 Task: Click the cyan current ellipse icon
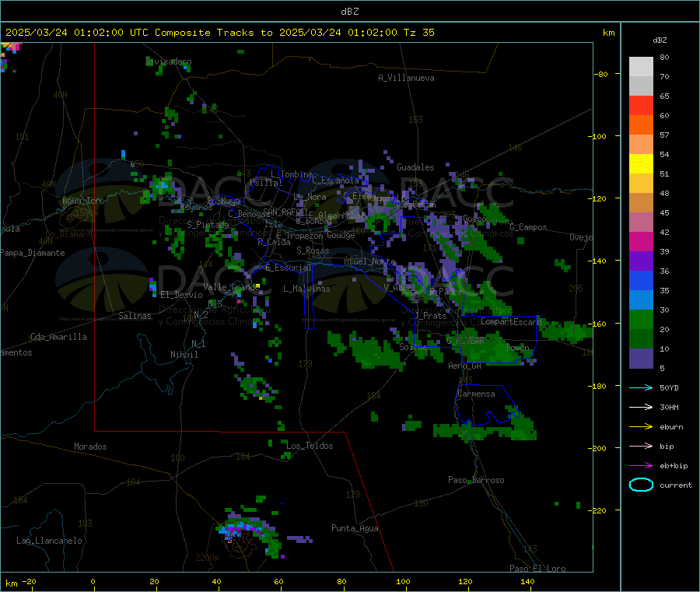641,485
